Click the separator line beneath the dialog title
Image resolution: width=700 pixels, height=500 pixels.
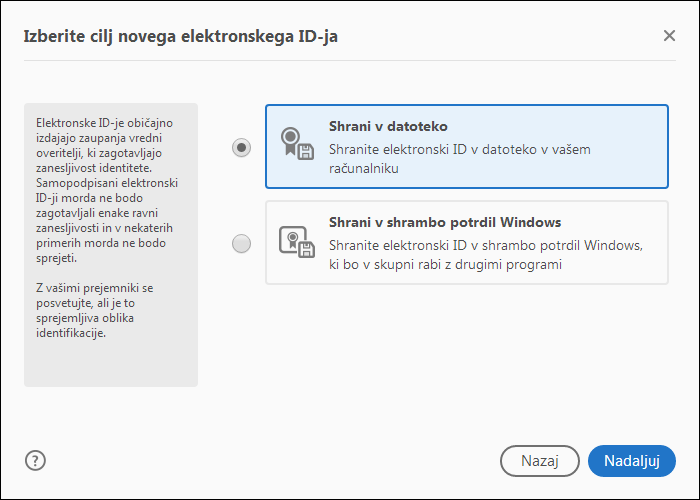pos(350,60)
